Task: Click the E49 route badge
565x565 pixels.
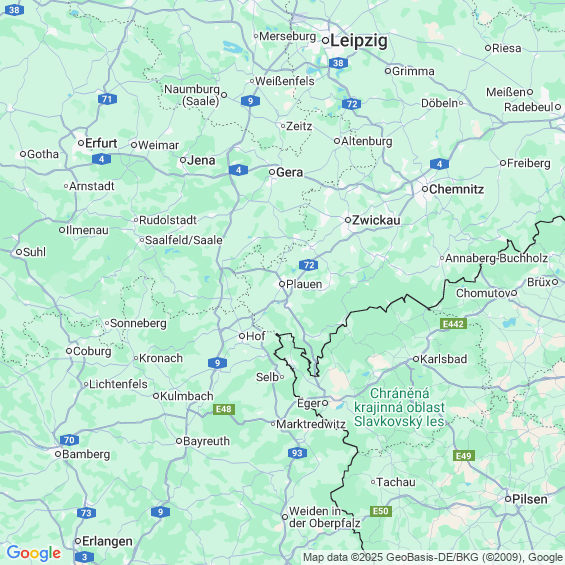Action: click(464, 456)
